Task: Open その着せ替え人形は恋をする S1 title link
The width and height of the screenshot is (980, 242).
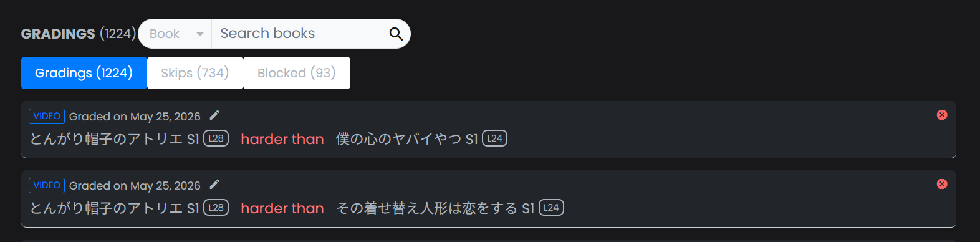Action: coord(436,208)
